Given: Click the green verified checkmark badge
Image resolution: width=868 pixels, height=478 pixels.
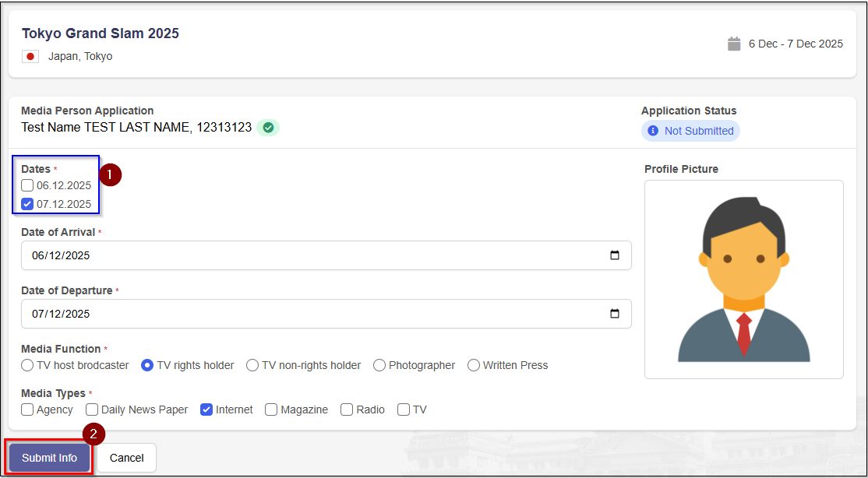Looking at the screenshot, I should coord(268,128).
